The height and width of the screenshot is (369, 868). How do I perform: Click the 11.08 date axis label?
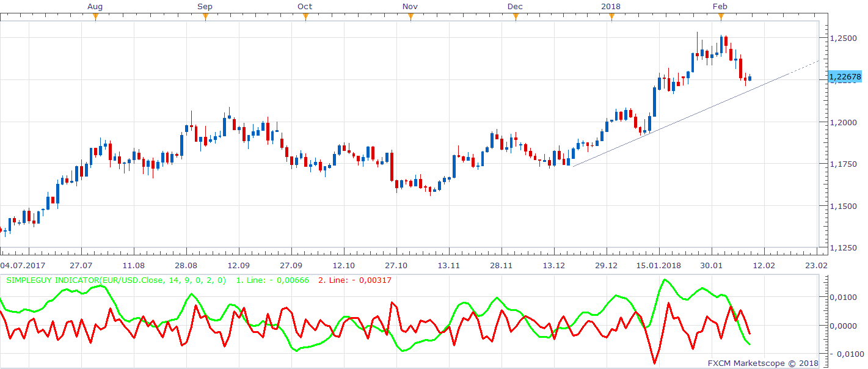pyautogui.click(x=133, y=266)
